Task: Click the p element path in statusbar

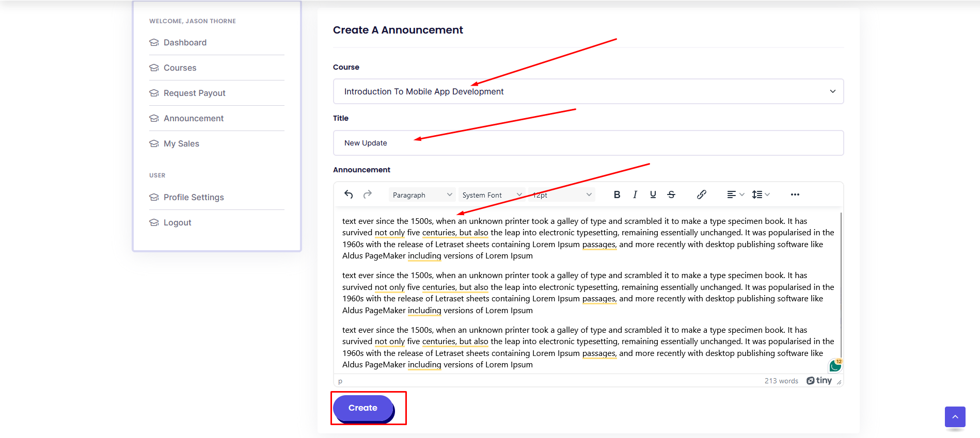Action: point(340,381)
